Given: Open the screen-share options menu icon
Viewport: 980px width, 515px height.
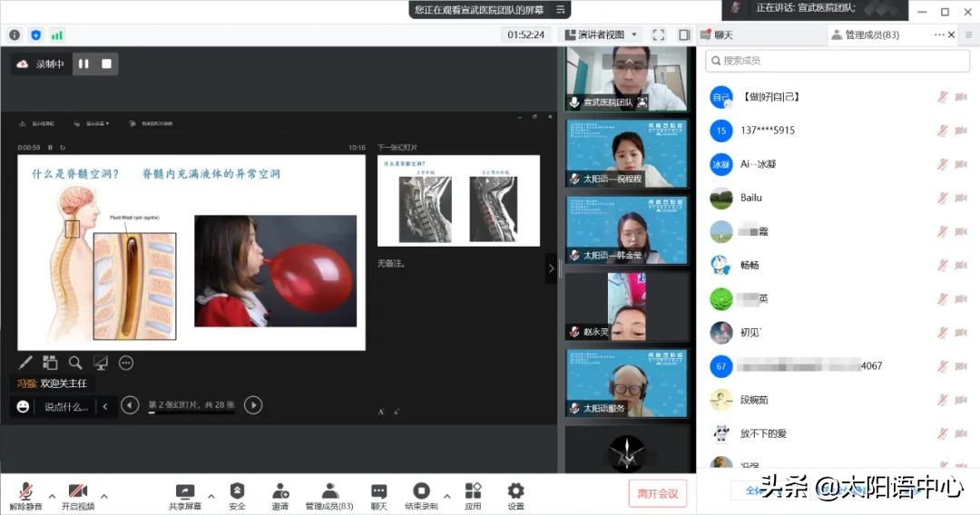Looking at the screenshot, I should pos(561,9).
